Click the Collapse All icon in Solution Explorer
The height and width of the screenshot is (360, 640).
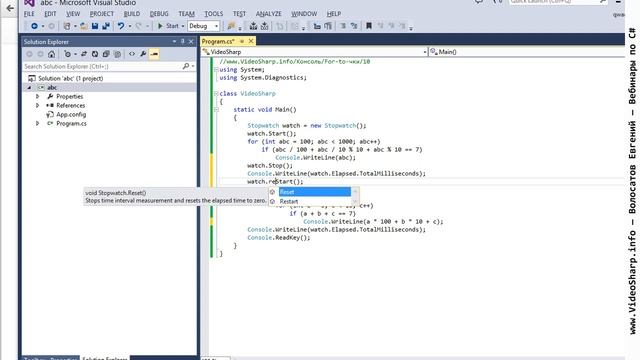click(x=106, y=54)
